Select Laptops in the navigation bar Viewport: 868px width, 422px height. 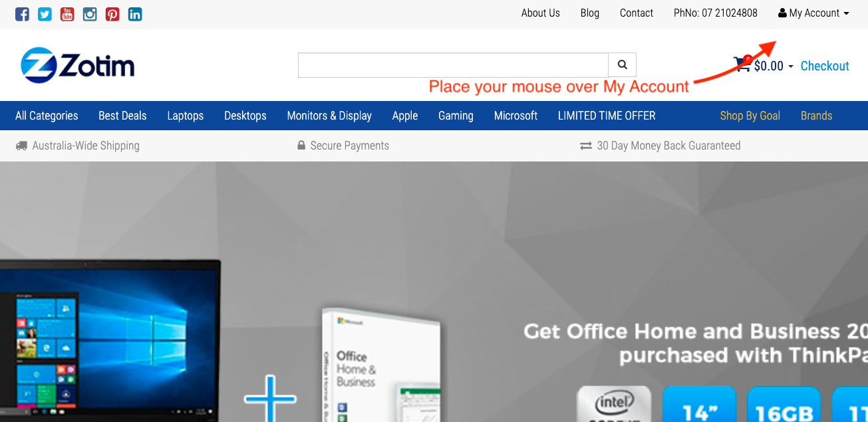click(186, 116)
